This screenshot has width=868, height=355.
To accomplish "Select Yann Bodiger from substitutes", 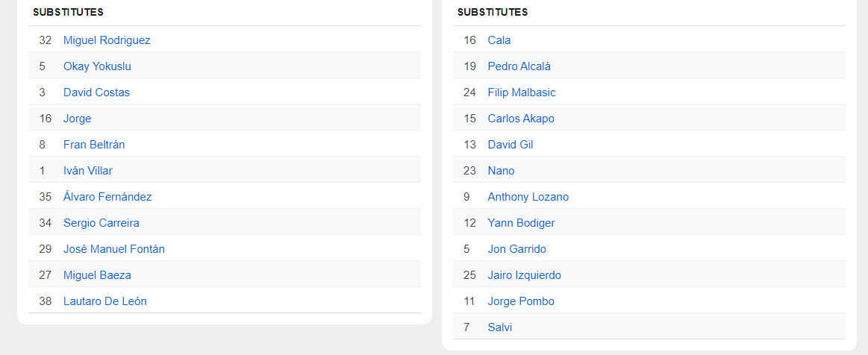I will [522, 223].
